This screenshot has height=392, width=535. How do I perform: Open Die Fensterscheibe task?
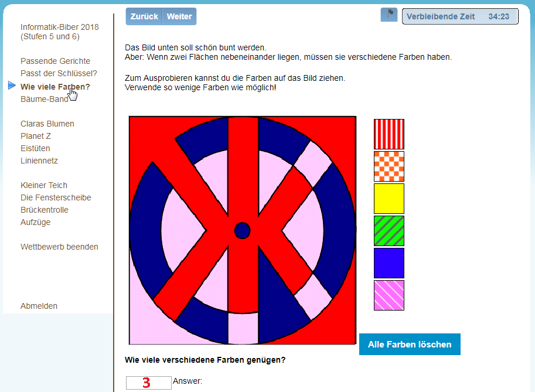[x=56, y=197]
